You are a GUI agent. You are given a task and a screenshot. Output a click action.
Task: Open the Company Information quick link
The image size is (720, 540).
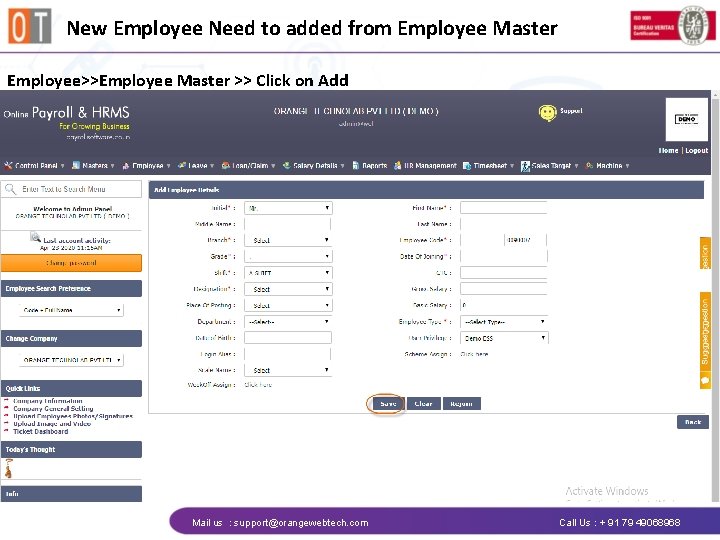(x=48, y=401)
